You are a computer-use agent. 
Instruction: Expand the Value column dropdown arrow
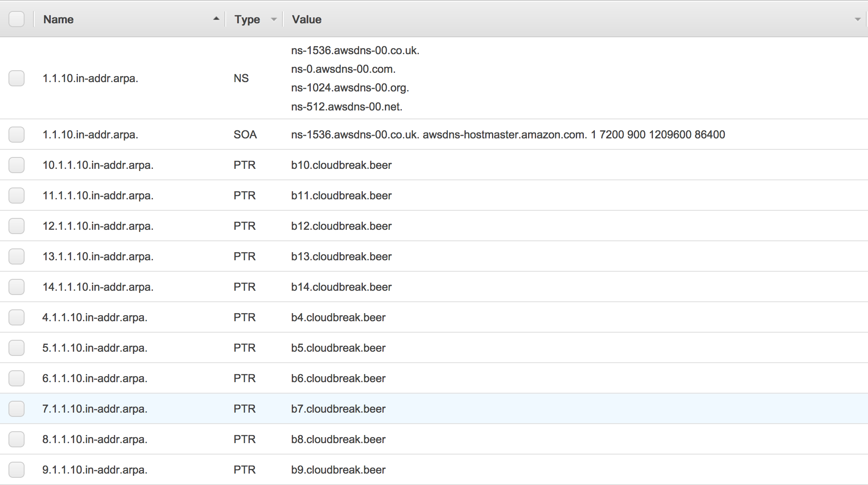857,19
